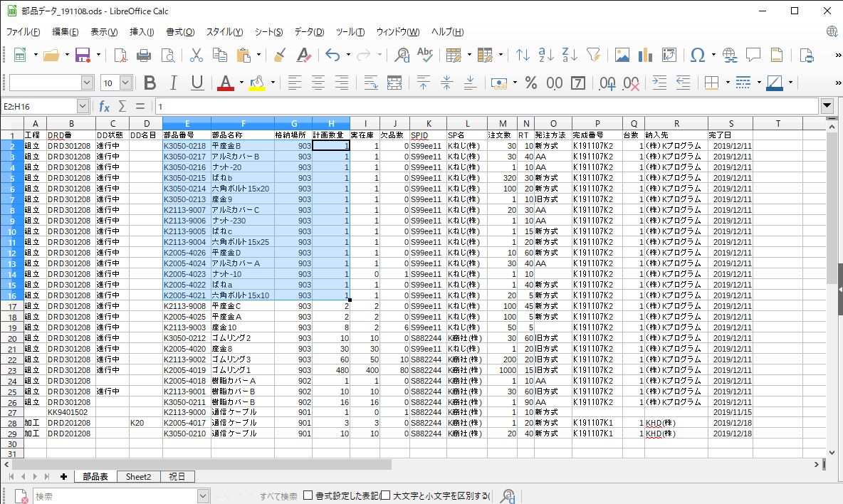The height and width of the screenshot is (504, 843).
Task: Insert an image from file
Action: click(x=622, y=55)
